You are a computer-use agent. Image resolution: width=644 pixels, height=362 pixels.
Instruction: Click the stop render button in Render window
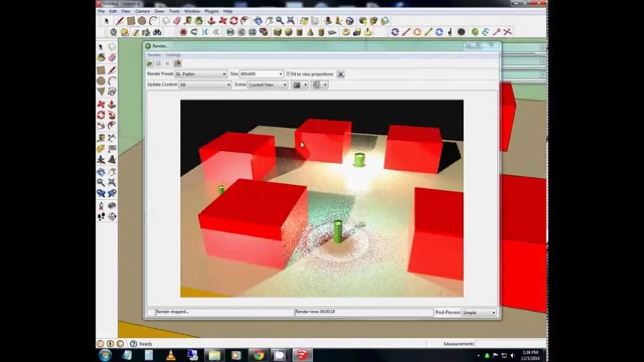click(168, 63)
